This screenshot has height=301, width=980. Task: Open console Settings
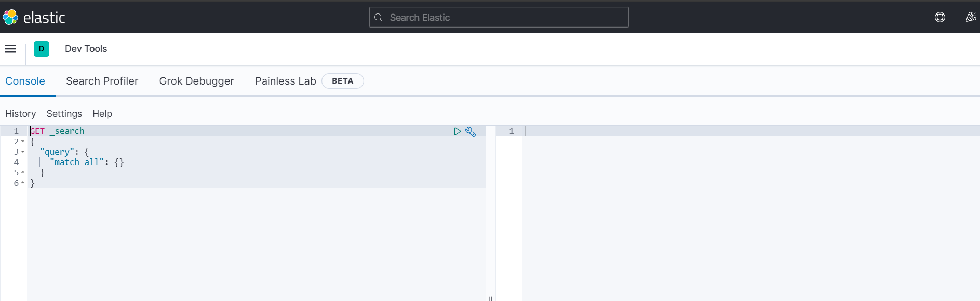coord(64,114)
